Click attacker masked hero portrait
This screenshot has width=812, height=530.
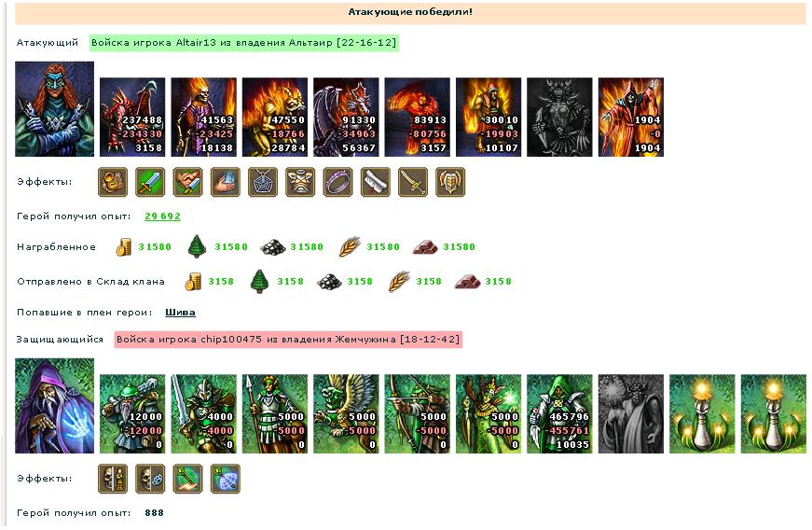(x=54, y=109)
